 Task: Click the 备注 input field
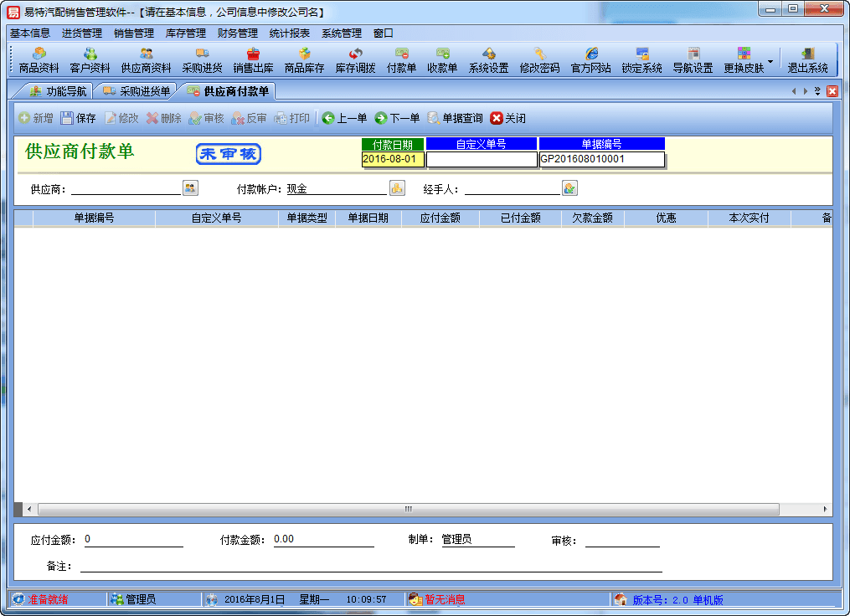tap(370, 566)
